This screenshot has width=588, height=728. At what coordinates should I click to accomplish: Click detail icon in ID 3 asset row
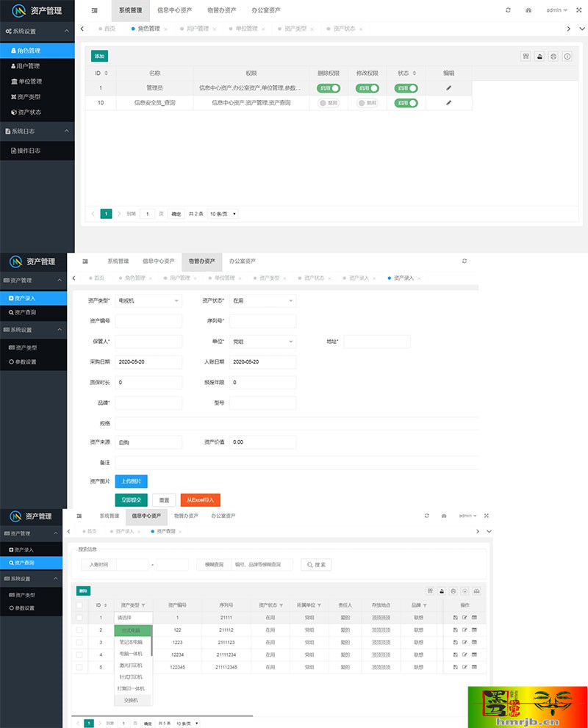pos(474,642)
